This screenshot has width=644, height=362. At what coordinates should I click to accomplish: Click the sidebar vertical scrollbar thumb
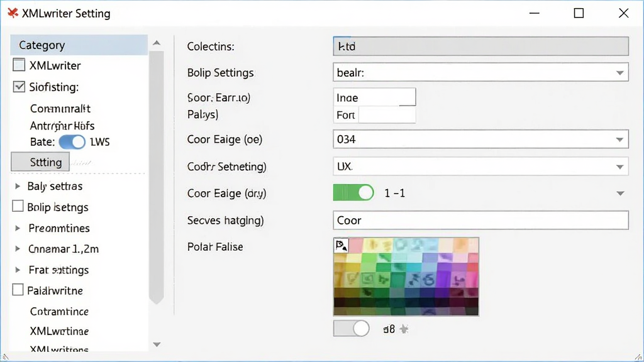click(157, 177)
